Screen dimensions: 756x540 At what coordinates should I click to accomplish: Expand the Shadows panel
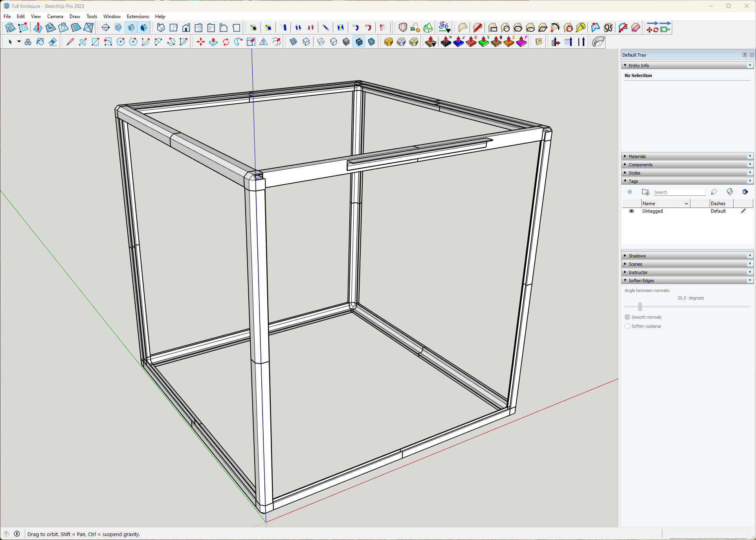[626, 256]
